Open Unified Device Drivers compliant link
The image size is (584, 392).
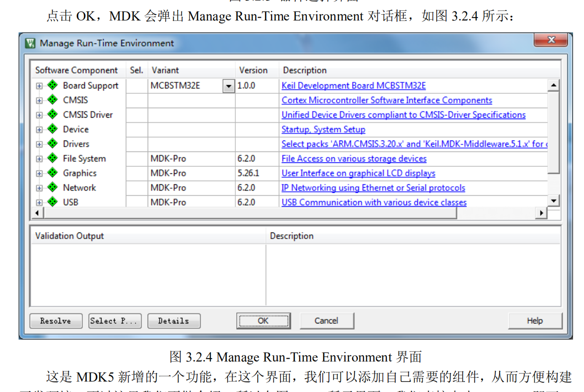click(x=403, y=115)
